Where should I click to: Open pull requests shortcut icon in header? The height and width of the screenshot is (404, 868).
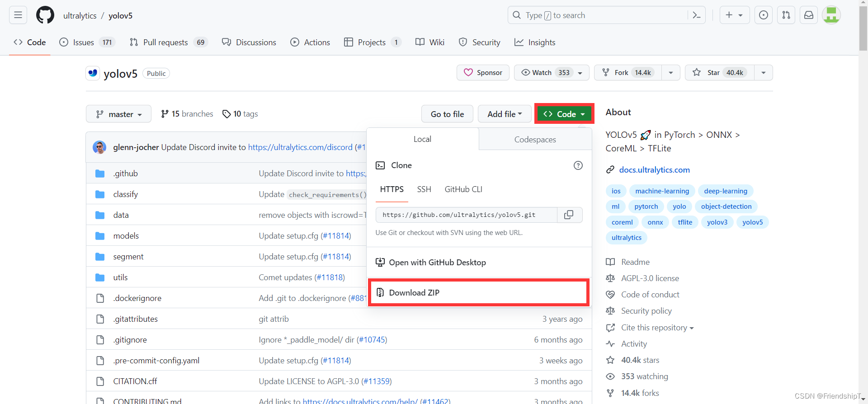[x=786, y=15]
